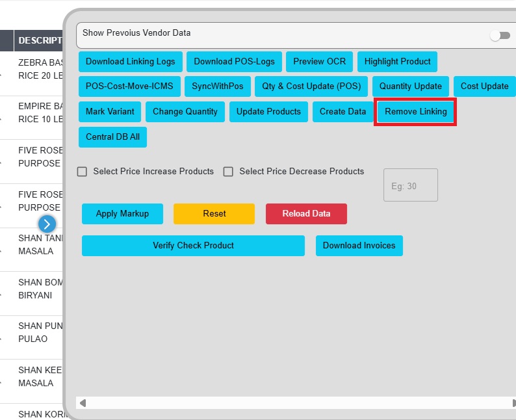Click yellow Reset button

214,214
